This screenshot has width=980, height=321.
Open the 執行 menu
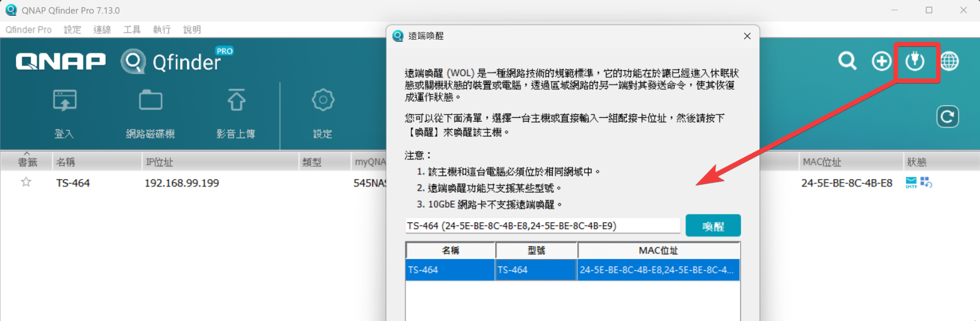pyautogui.click(x=162, y=30)
